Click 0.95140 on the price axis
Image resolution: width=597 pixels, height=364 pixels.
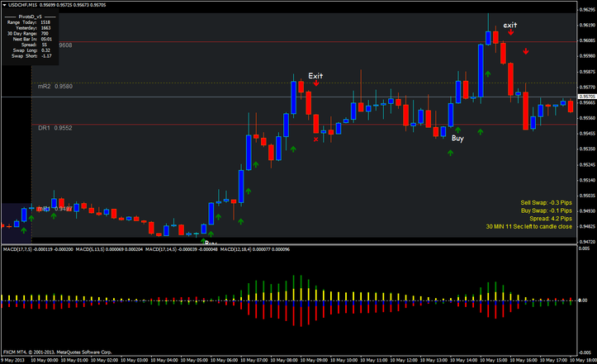click(x=587, y=180)
